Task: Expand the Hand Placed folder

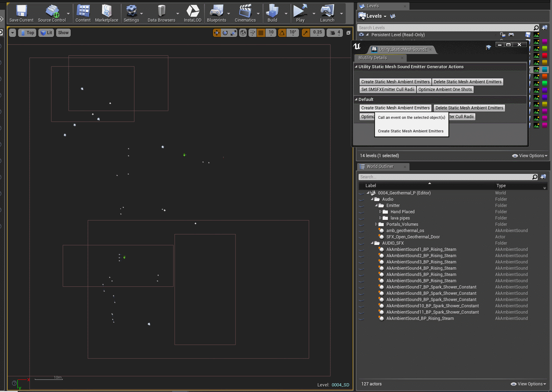Action: pyautogui.click(x=380, y=212)
